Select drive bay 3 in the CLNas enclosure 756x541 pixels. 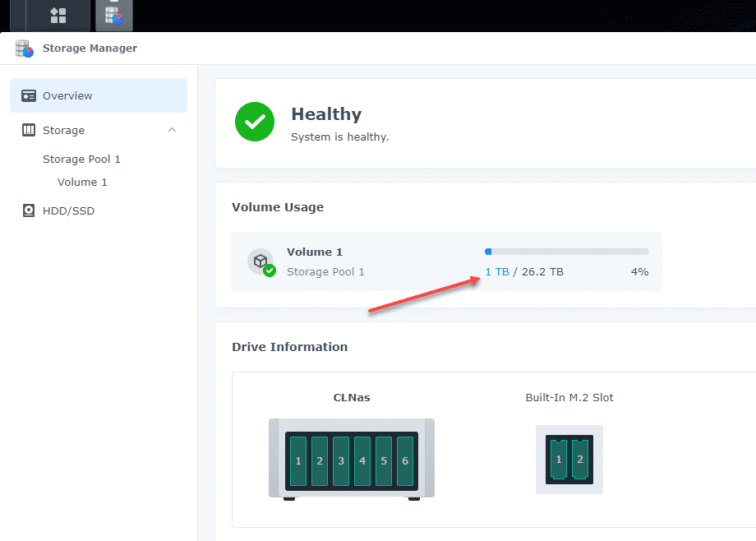point(340,460)
